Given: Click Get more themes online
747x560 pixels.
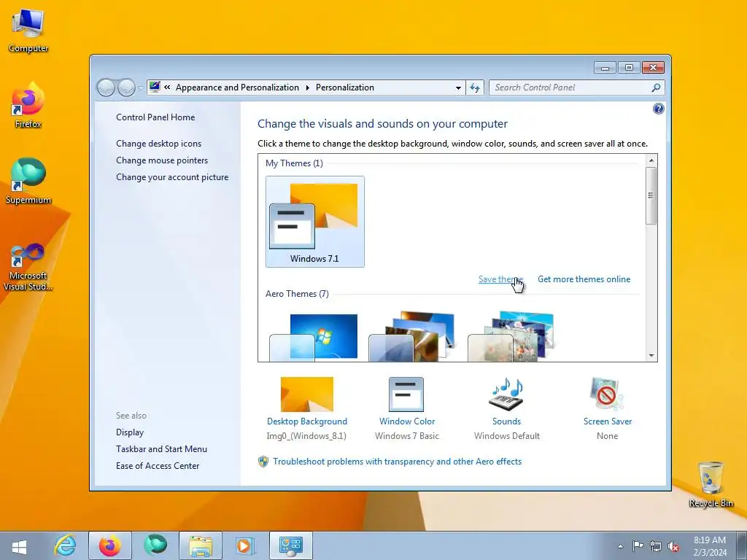Looking at the screenshot, I should point(584,279).
